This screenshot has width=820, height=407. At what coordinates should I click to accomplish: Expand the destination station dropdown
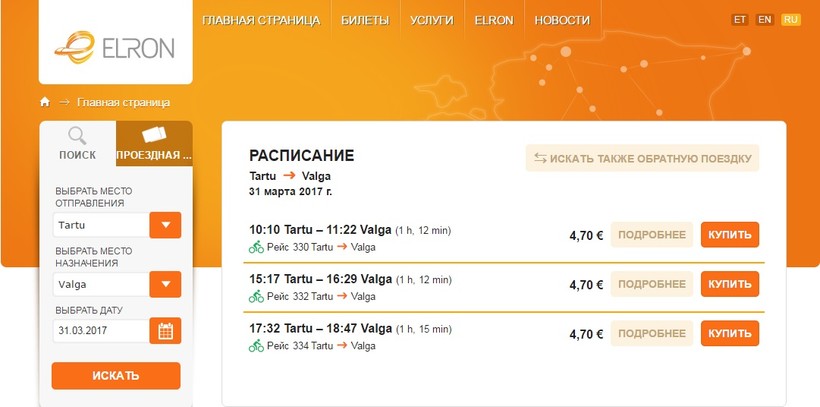tap(165, 284)
